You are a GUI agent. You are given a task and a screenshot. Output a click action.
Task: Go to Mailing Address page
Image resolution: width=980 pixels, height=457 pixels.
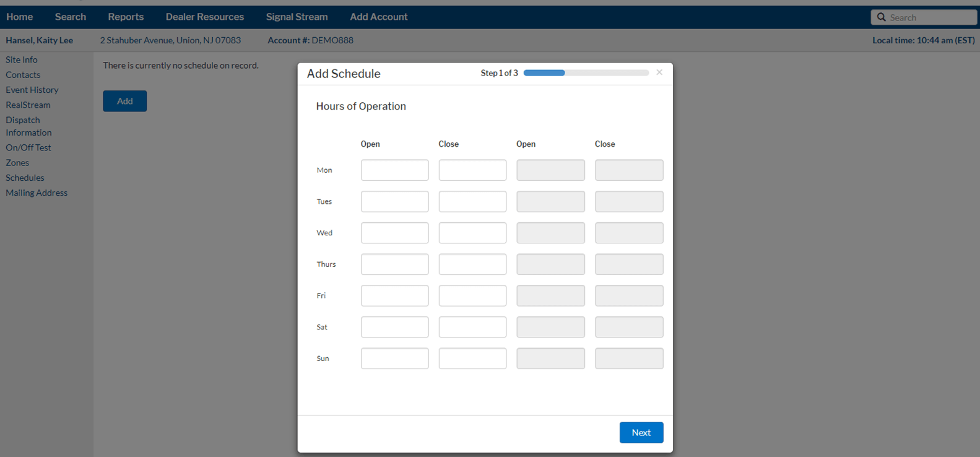pyautogui.click(x=37, y=193)
